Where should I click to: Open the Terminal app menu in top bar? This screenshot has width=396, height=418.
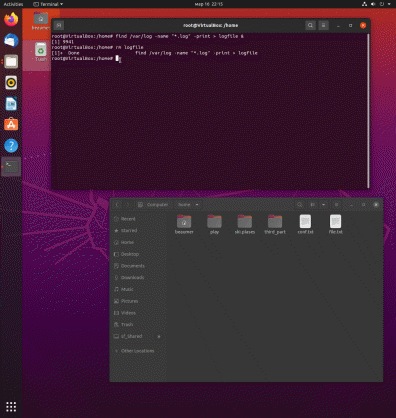(48, 4)
